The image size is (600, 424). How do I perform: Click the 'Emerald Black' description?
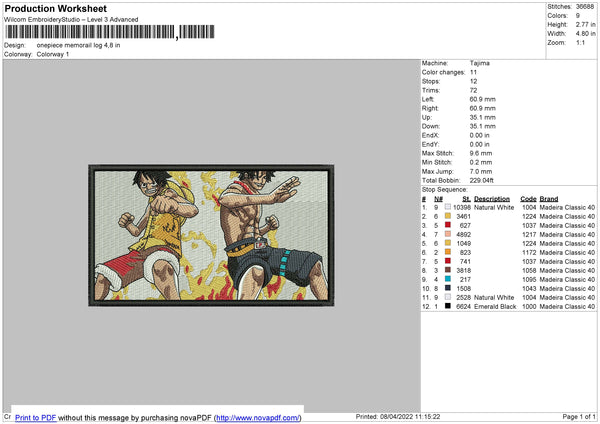point(495,307)
